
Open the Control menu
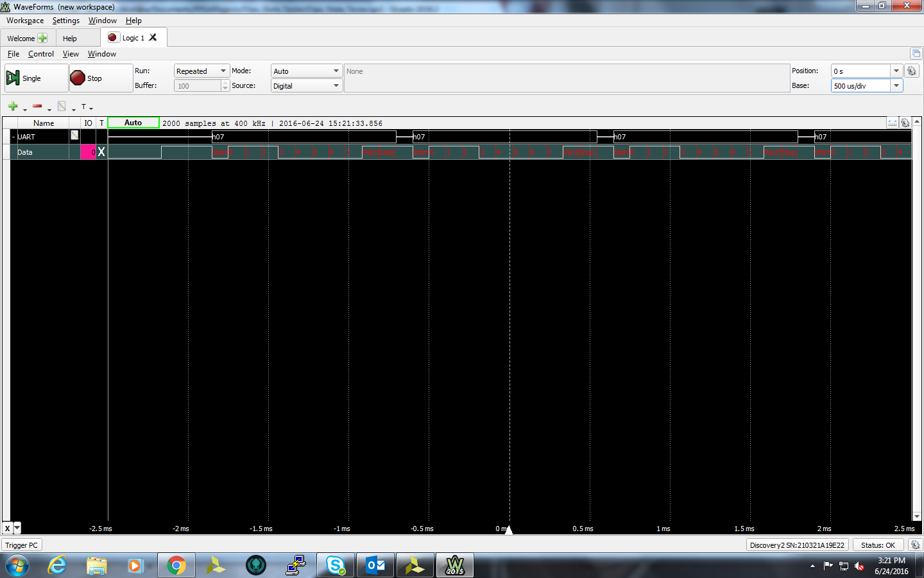coord(40,54)
